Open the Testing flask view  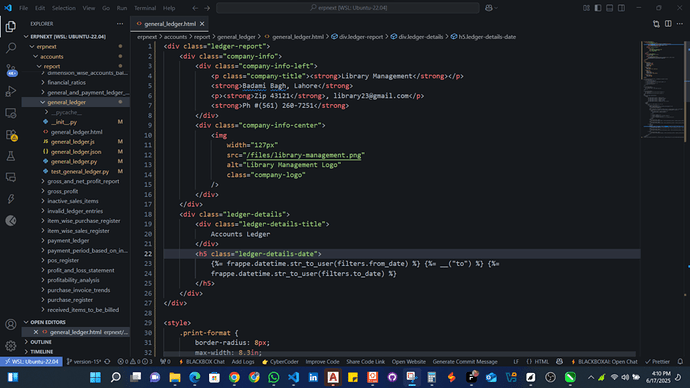11,156
